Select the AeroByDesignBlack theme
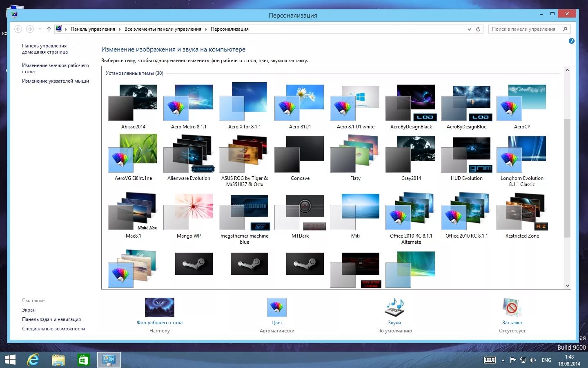This screenshot has height=368, width=588. point(410,106)
